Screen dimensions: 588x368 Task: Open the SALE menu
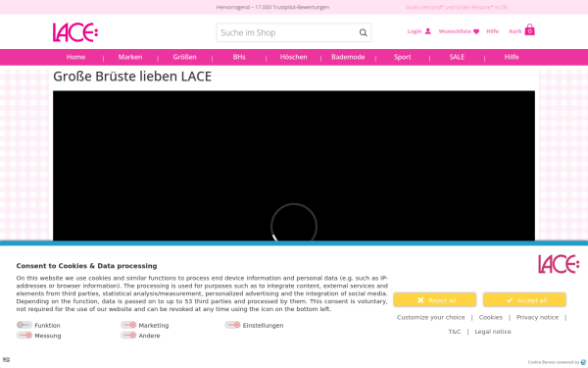click(x=457, y=57)
